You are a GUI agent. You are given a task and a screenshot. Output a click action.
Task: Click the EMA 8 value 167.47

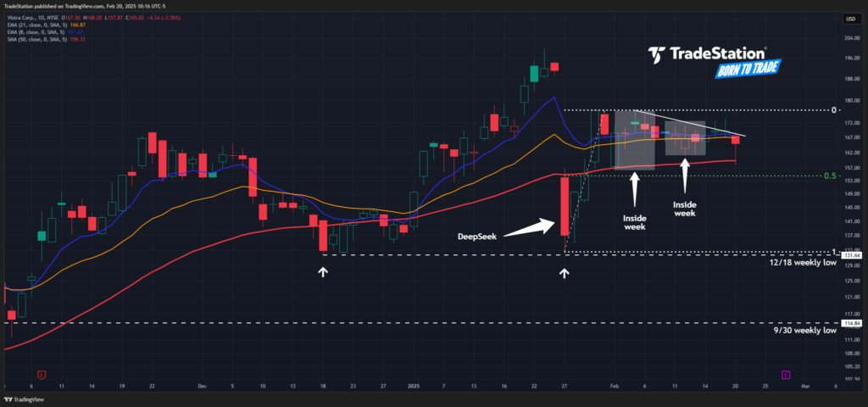[x=75, y=32]
